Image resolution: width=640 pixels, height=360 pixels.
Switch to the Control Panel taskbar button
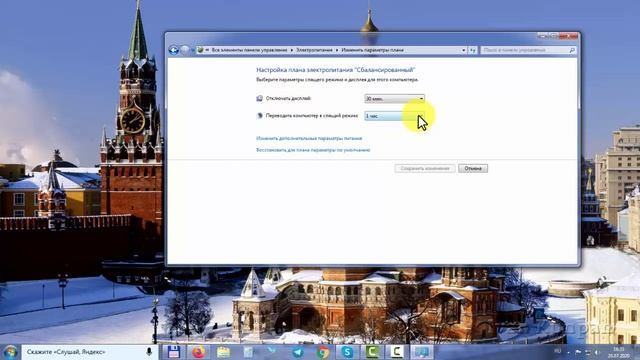coord(422,352)
